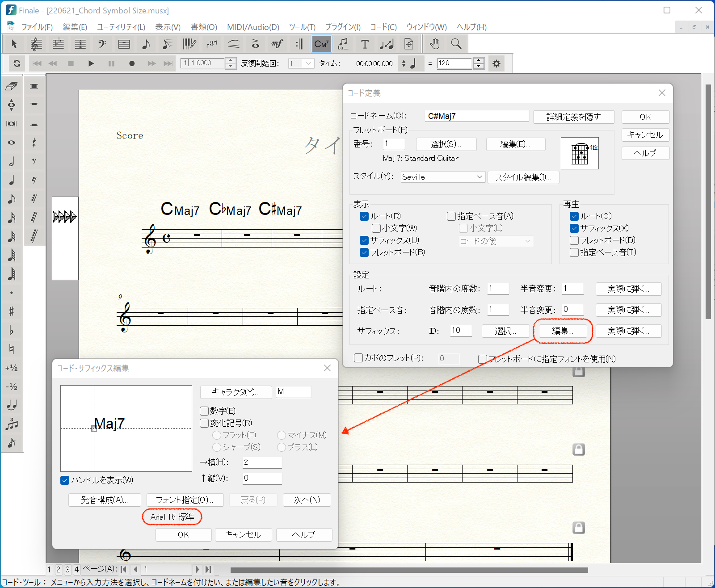Select the Hand Grabber tool
The image size is (715, 588).
point(434,44)
